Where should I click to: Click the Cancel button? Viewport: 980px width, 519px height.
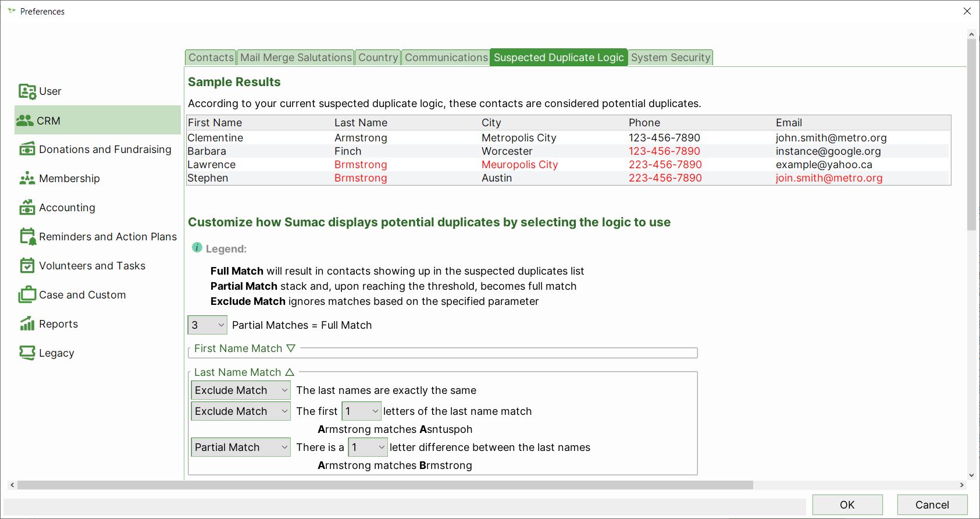932,505
